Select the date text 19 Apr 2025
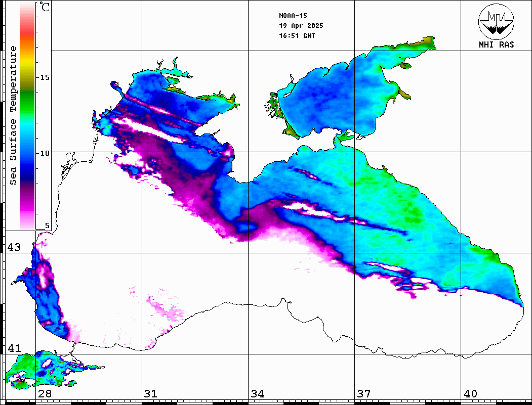This screenshot has width=532, height=405. (x=301, y=26)
